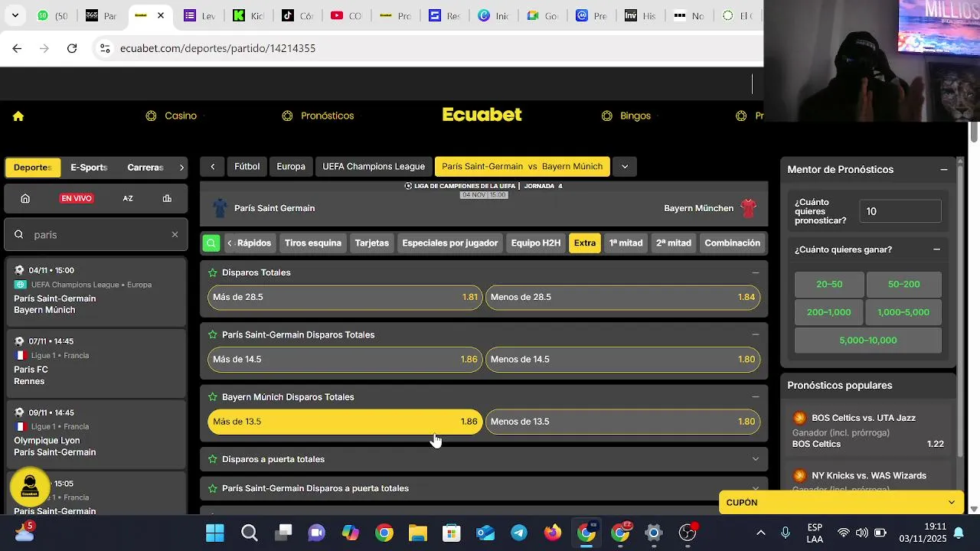The height and width of the screenshot is (551, 980).
Task: Open Telegram from the taskbar
Action: click(519, 533)
